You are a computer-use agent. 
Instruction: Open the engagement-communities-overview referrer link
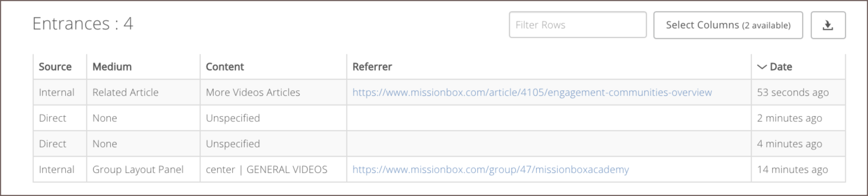coord(532,92)
